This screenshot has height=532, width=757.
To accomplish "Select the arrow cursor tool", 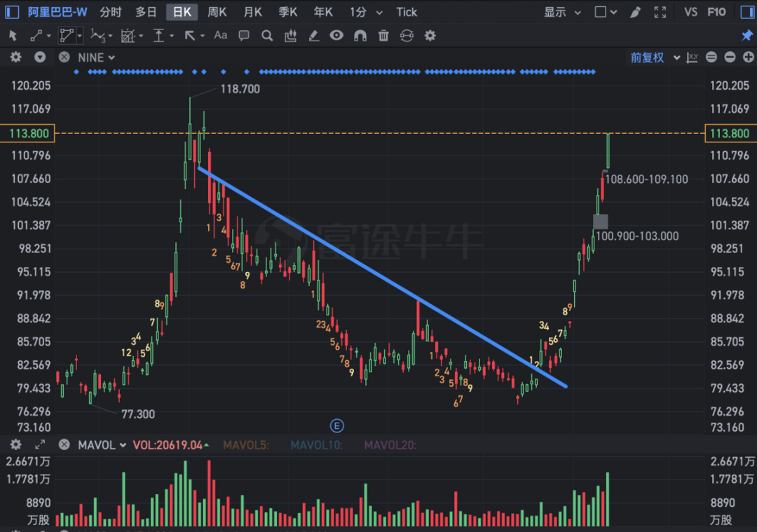I will 13,36.
